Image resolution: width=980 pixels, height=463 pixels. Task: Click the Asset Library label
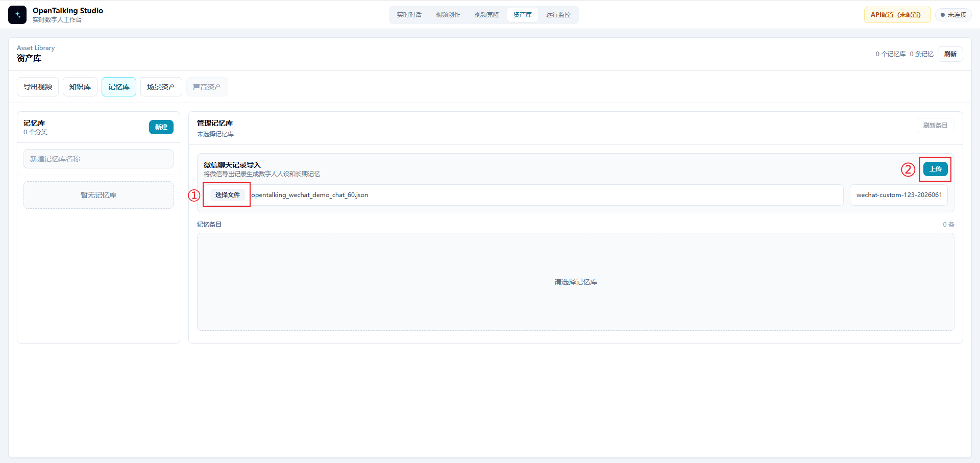point(36,48)
